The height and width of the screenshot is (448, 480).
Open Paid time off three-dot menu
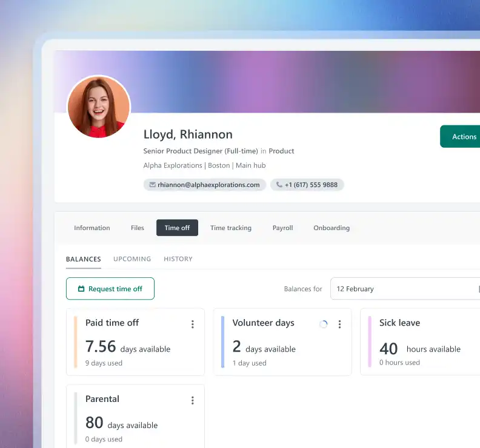coord(193,324)
